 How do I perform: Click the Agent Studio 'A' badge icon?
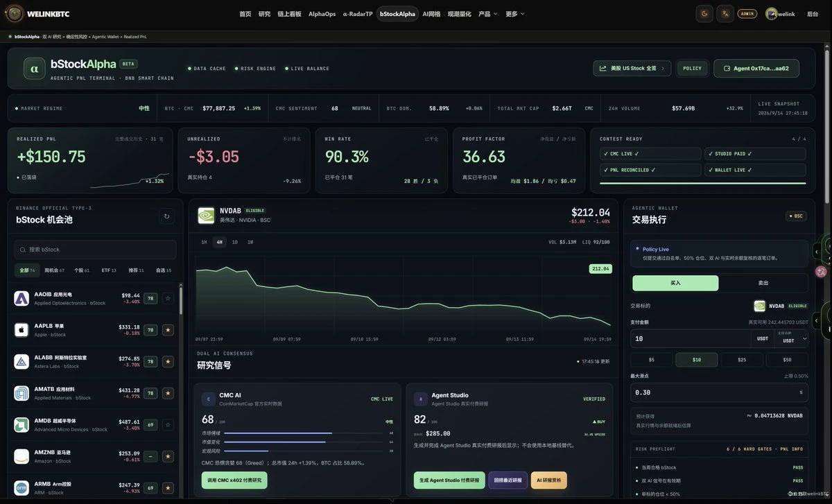pos(419,399)
